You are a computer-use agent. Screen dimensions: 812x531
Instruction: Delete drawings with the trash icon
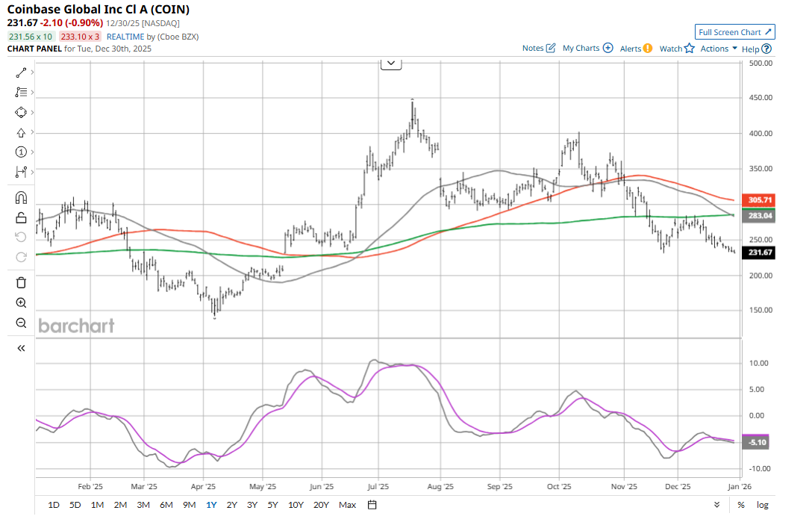21,282
